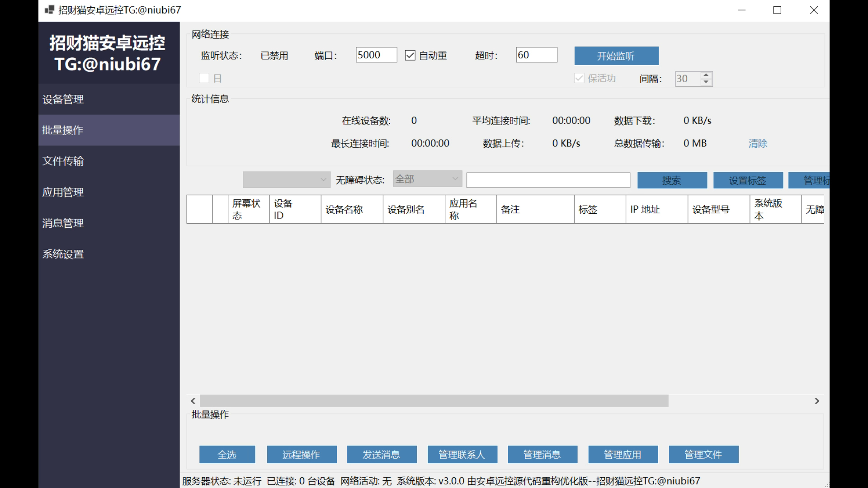Click the 搜索 button
This screenshot has height=488, width=868.
click(x=672, y=180)
